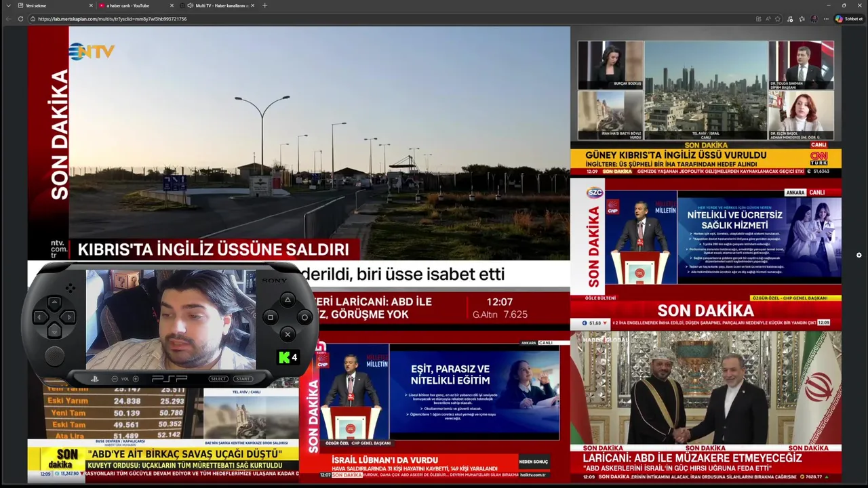
Task: Select the Kuveyt Ordusu yellow news tile
Action: click(x=163, y=434)
